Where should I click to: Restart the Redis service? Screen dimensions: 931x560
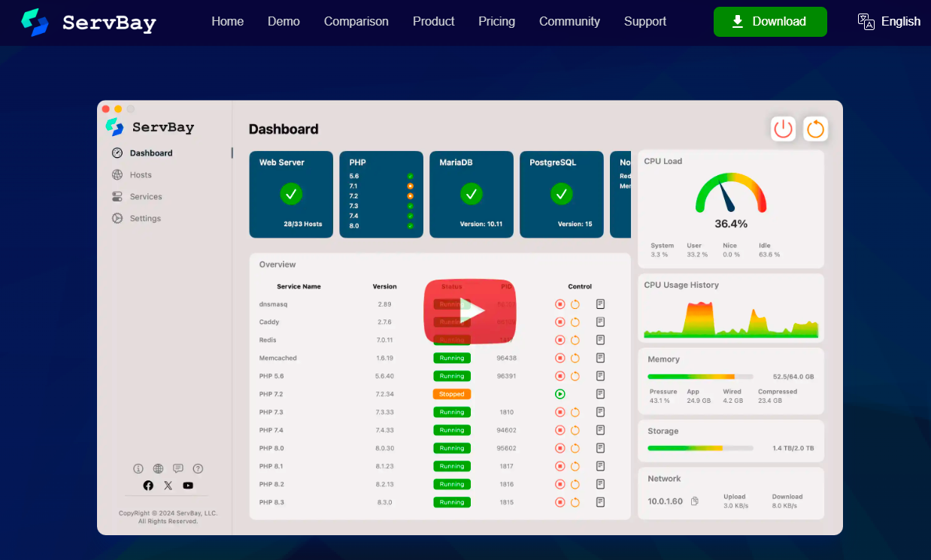pos(575,341)
